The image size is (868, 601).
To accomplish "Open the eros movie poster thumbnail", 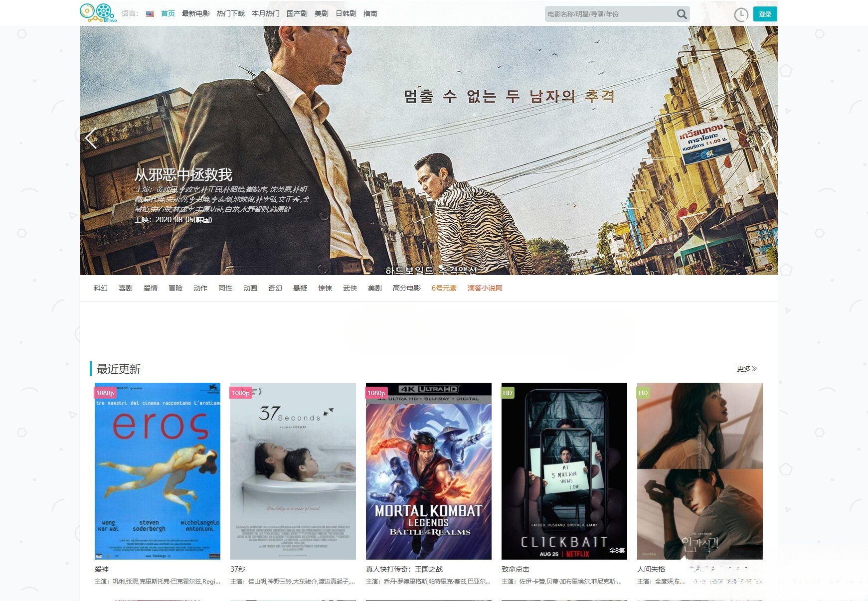I will pos(158,471).
